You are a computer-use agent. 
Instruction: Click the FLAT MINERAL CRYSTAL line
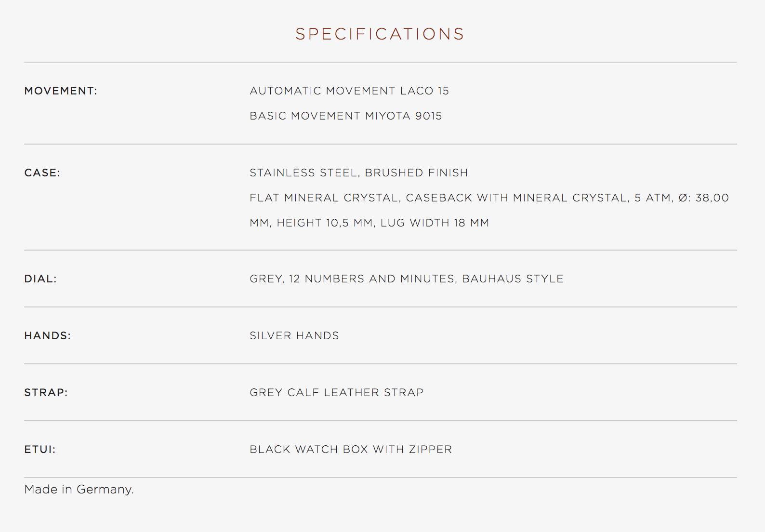click(x=489, y=198)
